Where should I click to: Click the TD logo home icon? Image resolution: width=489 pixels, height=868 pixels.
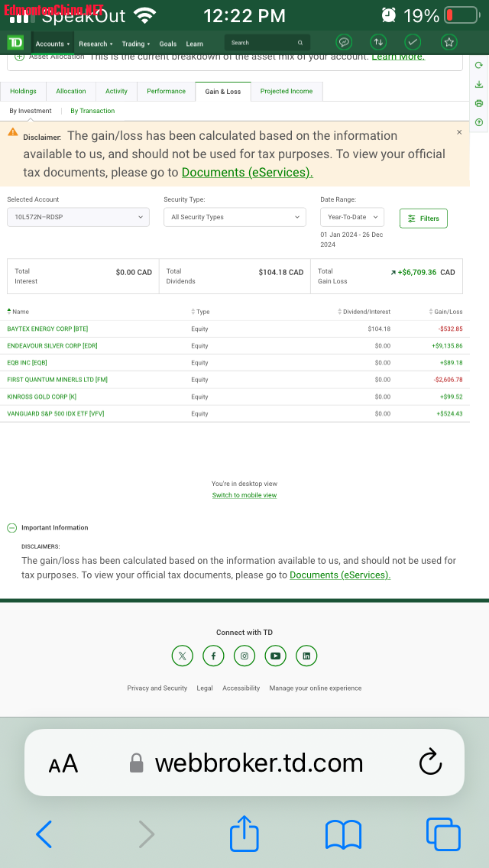pos(15,43)
